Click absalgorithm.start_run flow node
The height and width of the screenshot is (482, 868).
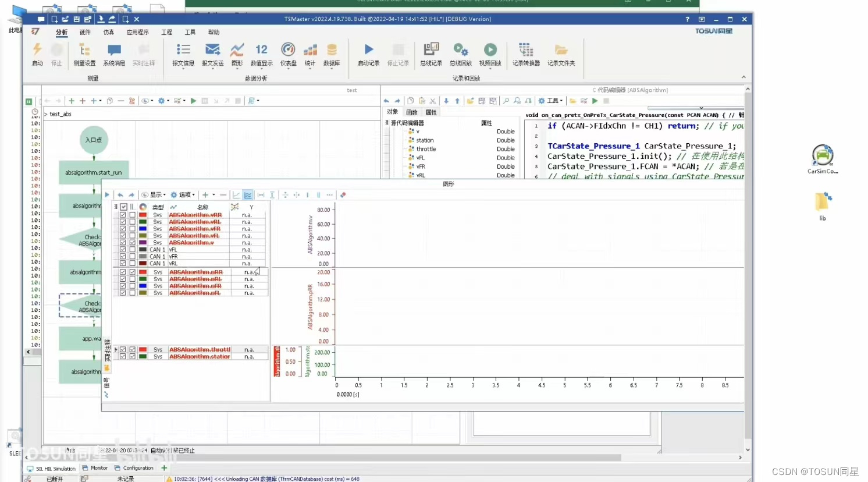point(94,173)
